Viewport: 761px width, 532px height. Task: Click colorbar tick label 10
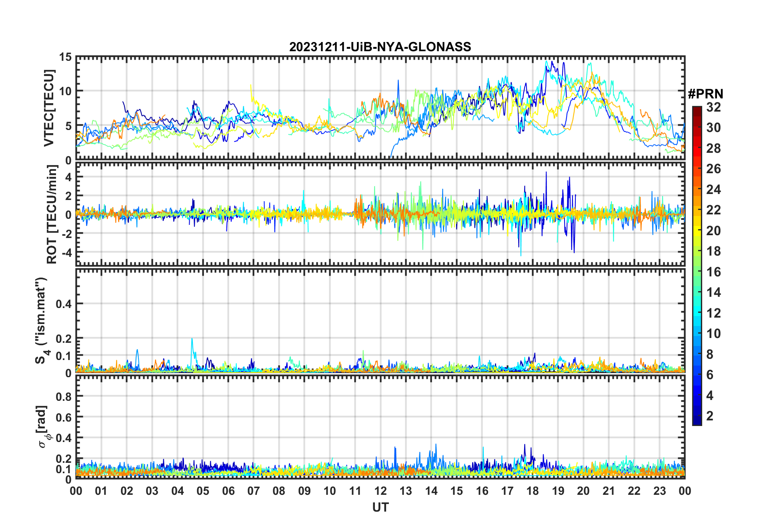pos(713,334)
